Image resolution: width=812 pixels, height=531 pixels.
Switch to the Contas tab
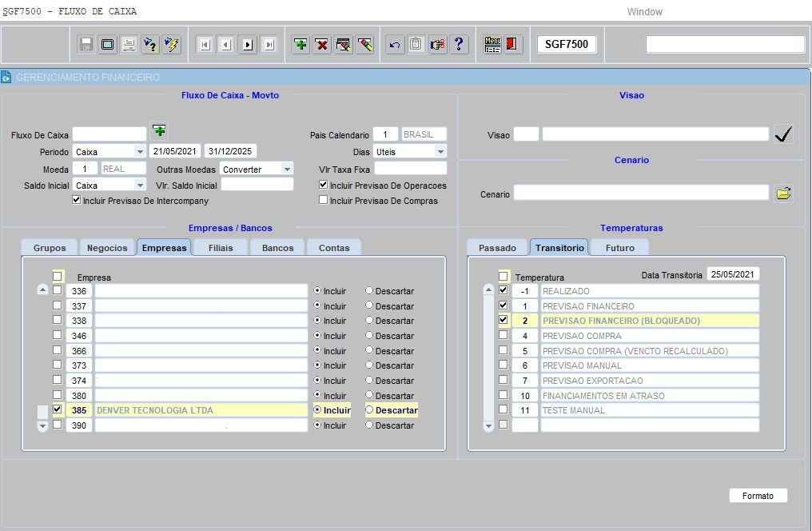(334, 248)
